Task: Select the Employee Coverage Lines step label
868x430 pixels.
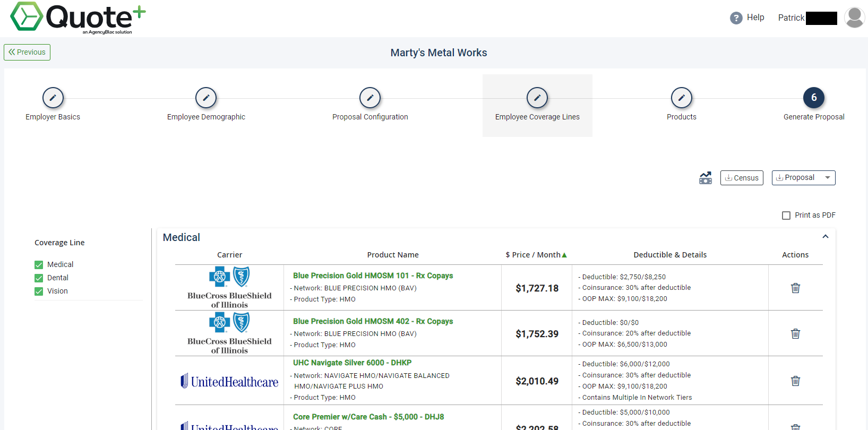Action: [537, 117]
